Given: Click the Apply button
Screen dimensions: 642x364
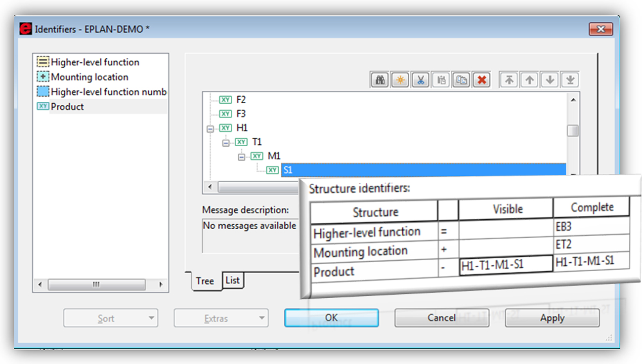Looking at the screenshot, I should pos(552,319).
